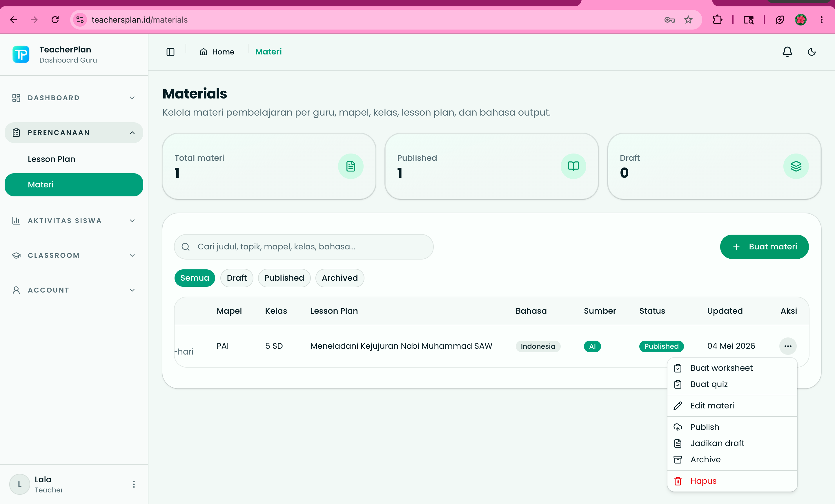Viewport: 835px width, 504px height.
Task: Choose Buat quiz from menu
Action: tap(732, 384)
